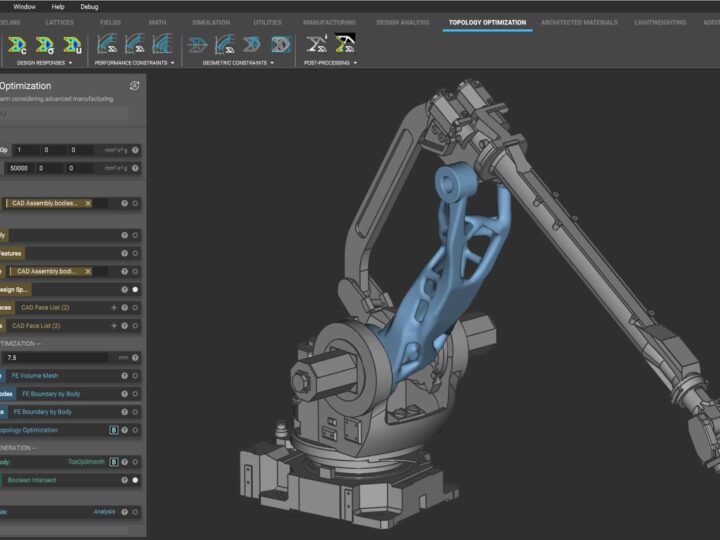
Task: Click third Geometric Constraints gray shape icon
Action: click(x=252, y=45)
